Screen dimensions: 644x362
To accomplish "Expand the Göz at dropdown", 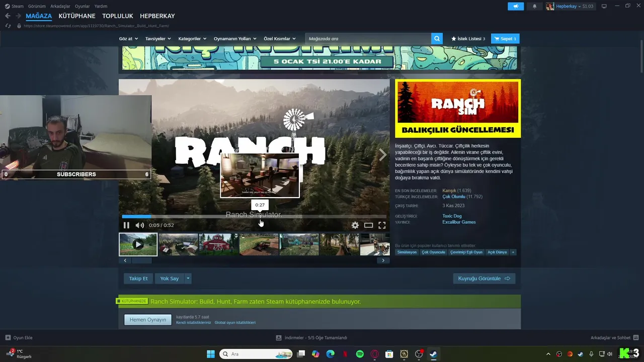I will [x=128, y=39].
